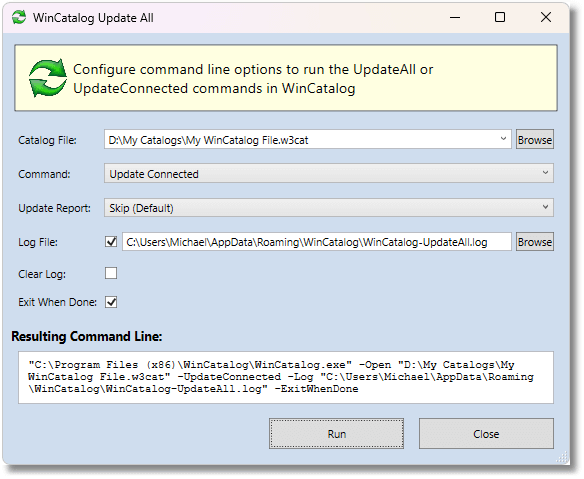Click the green sync arrows banner icon

click(x=48, y=78)
